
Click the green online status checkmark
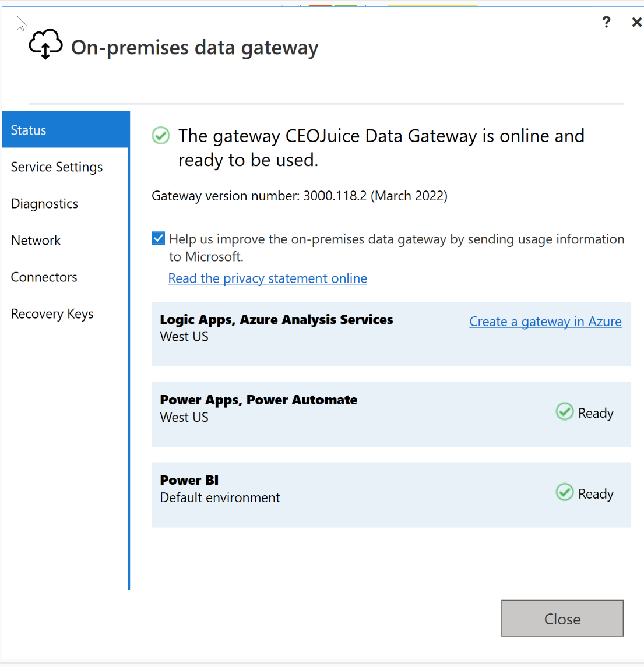(x=161, y=136)
